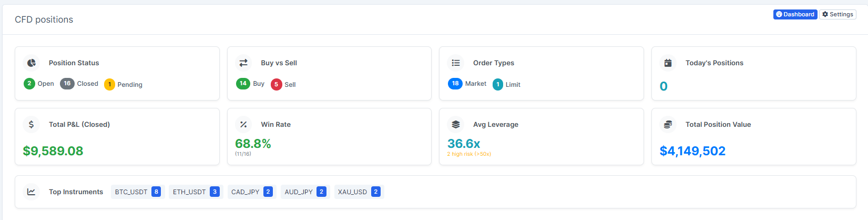The image size is (868, 220).
Task: Select the ETH_USDT instrument tag
Action: [196, 192]
